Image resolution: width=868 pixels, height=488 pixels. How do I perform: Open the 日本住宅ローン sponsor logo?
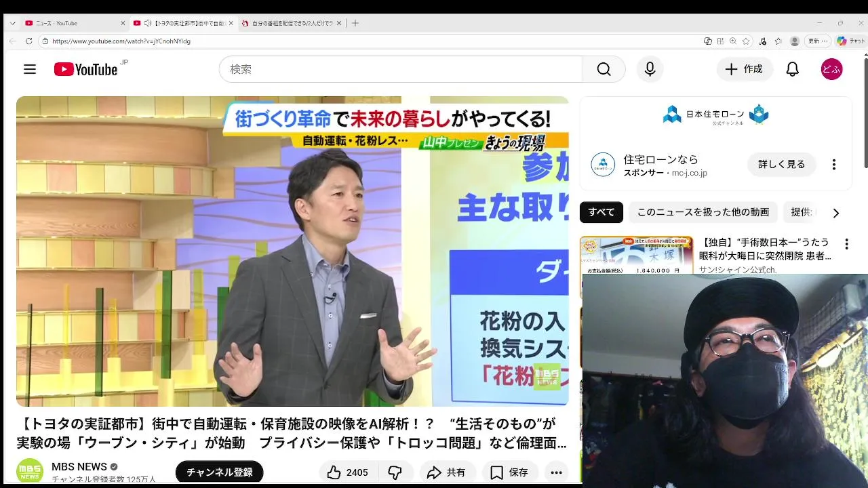pyautogui.click(x=715, y=115)
